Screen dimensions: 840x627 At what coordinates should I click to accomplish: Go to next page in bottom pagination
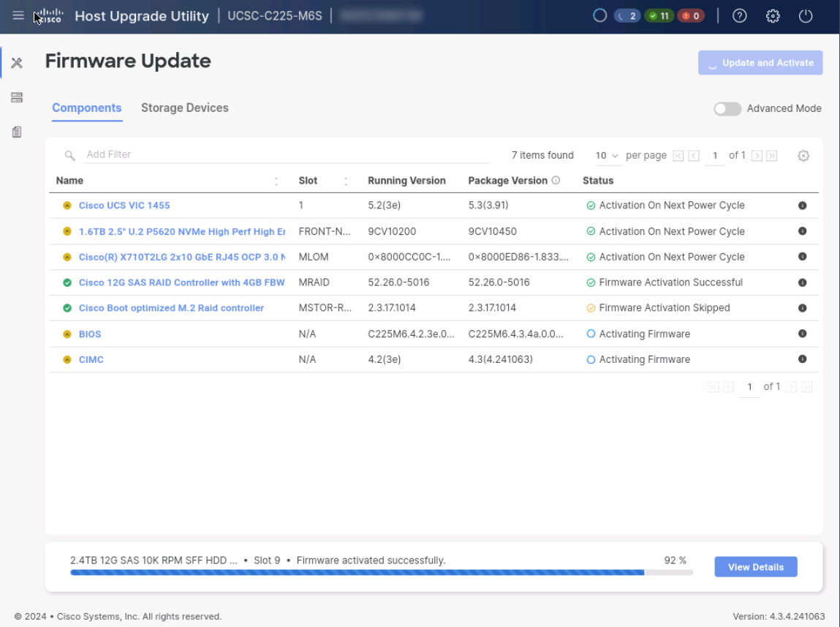point(791,387)
